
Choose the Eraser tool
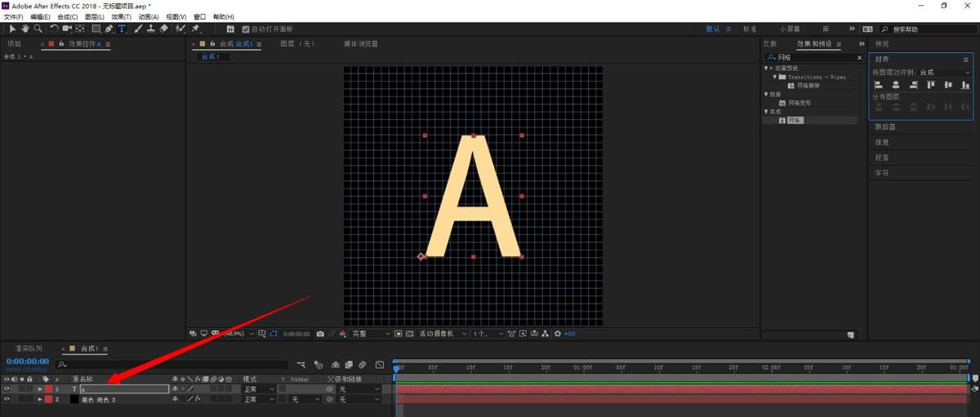[164, 29]
